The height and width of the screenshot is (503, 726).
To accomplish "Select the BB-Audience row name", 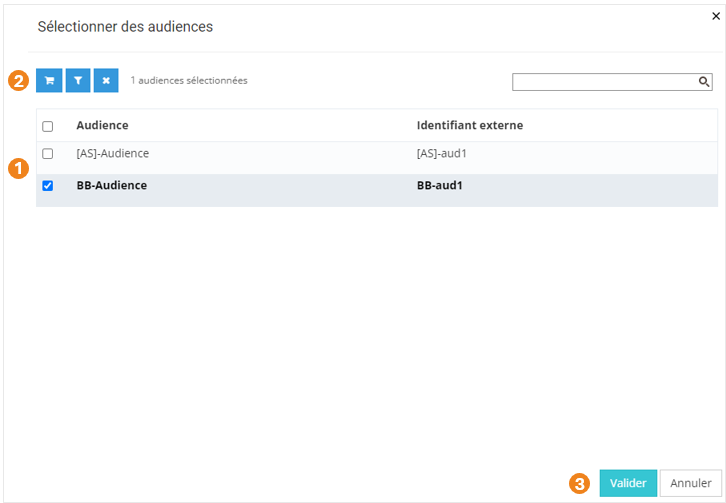I will tap(111, 185).
